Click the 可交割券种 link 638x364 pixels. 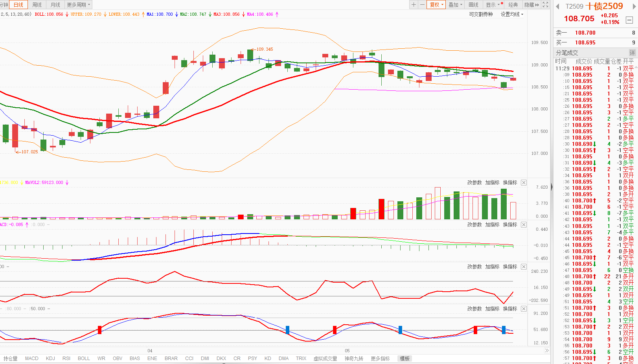coord(481,14)
